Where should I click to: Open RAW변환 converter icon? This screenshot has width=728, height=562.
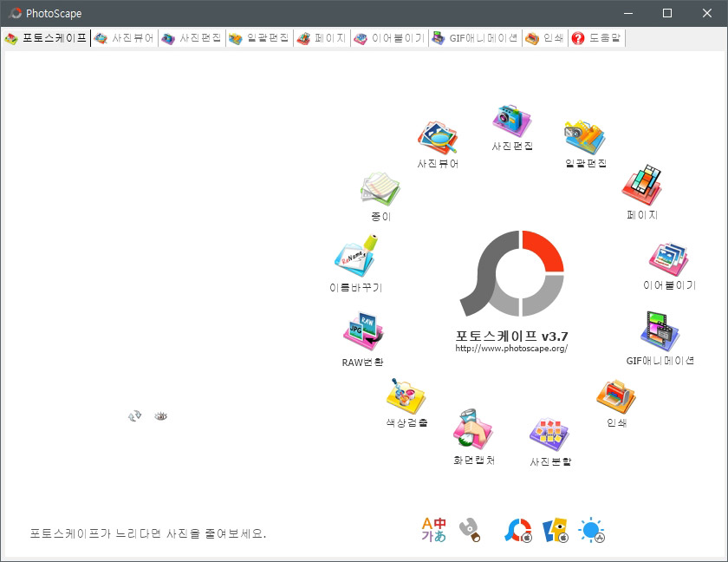363,331
